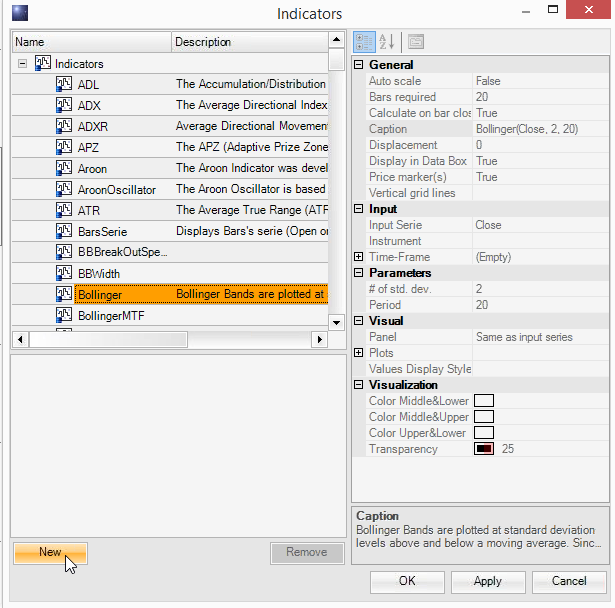Screen dimensions: 615x608
Task: Click the Bollinger indicator icon
Action: click(x=64, y=294)
